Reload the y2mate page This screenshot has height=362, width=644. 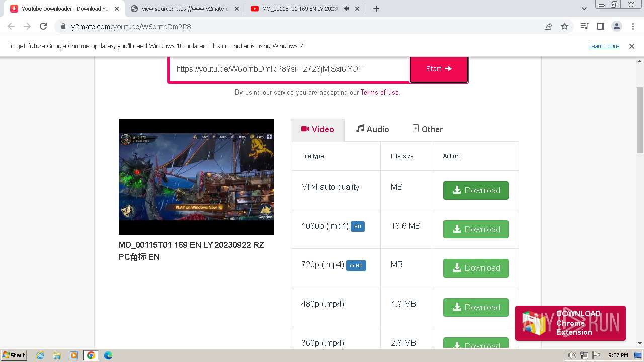[43, 27]
